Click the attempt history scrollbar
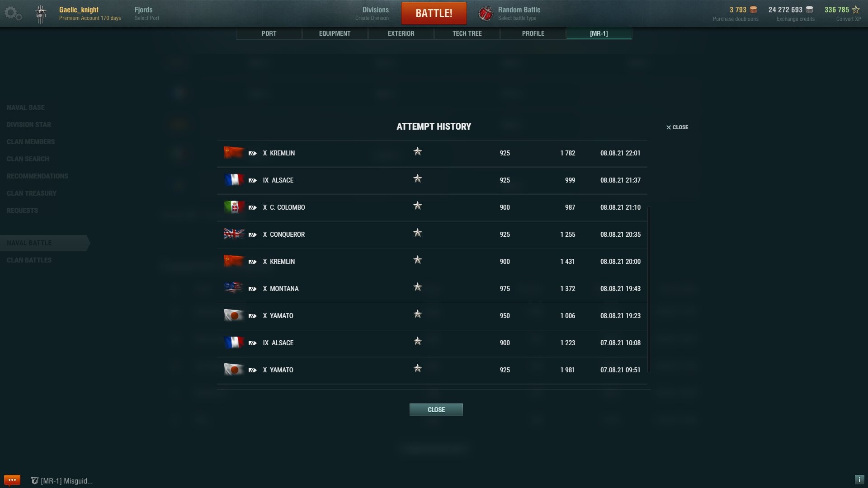The image size is (868, 488). click(x=649, y=290)
